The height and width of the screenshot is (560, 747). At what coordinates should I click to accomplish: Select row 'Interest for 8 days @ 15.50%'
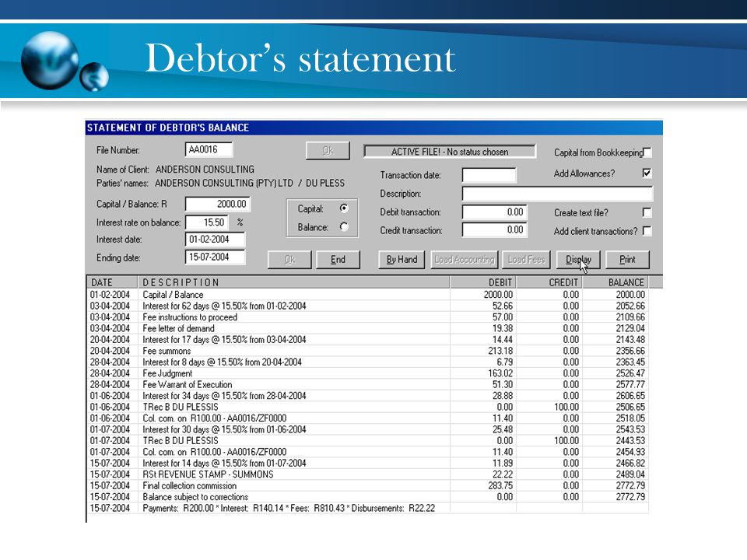click(x=368, y=362)
